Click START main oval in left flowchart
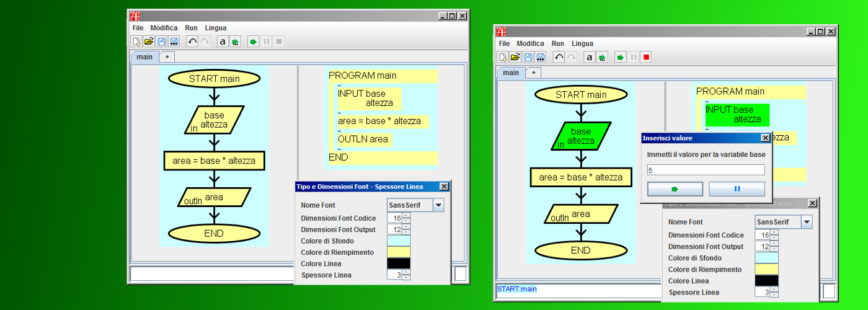Image resolution: width=868 pixels, height=310 pixels. click(215, 78)
